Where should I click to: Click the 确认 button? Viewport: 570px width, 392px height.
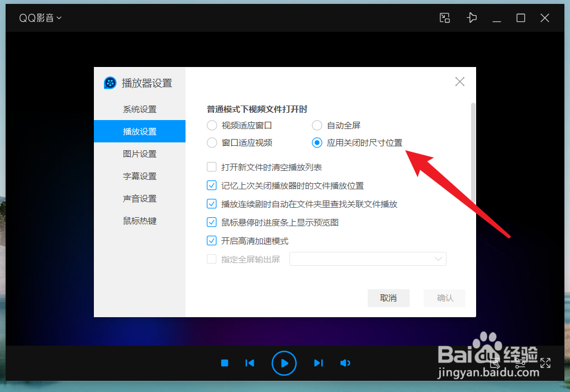coord(445,298)
